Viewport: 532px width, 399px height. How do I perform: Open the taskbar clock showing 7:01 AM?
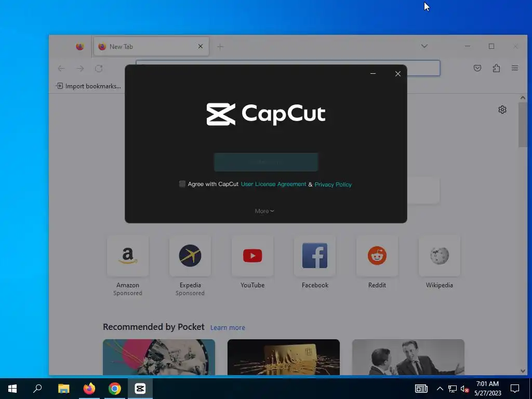487,389
